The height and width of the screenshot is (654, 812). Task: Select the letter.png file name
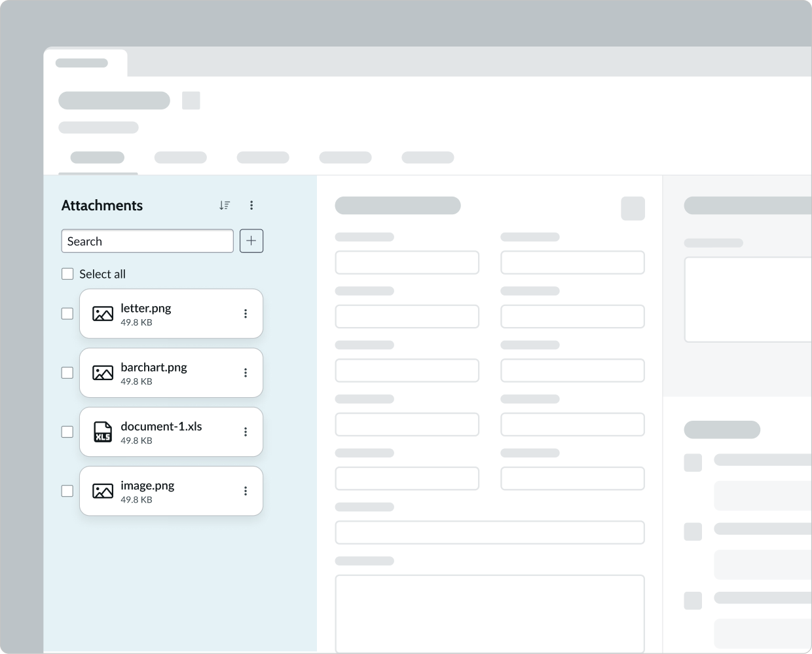(x=146, y=308)
